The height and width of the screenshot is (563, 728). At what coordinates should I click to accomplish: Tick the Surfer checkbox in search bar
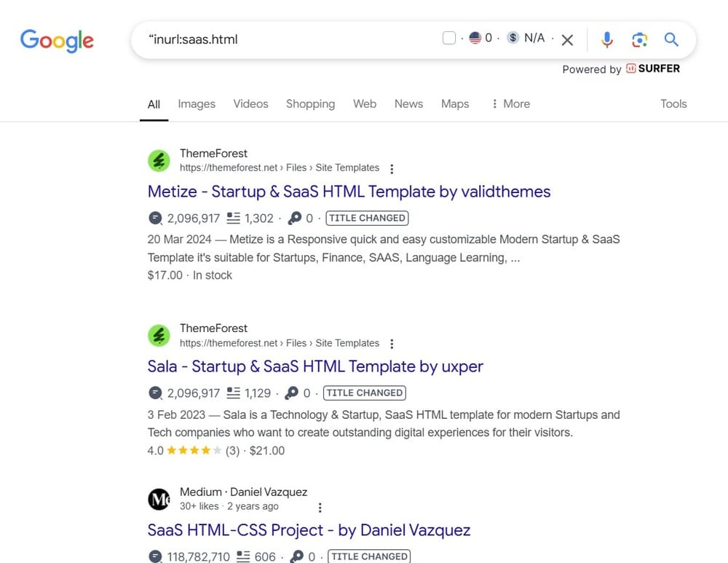coord(449,38)
